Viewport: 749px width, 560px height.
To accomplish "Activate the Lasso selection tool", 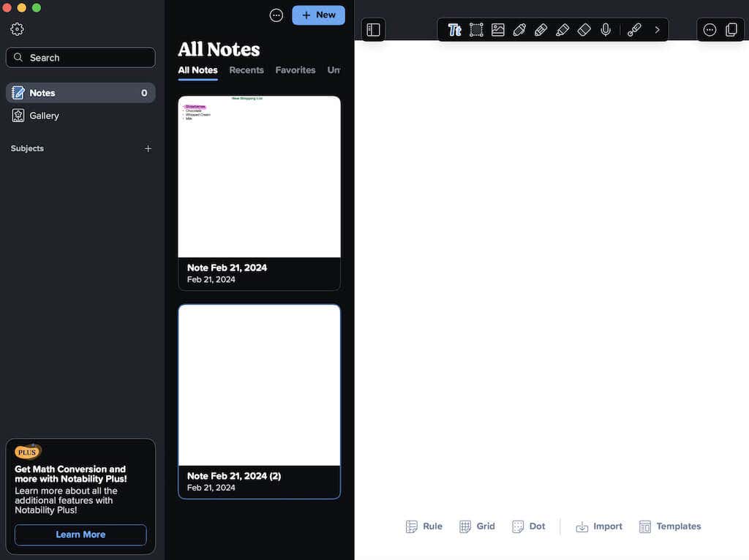I will 476,30.
